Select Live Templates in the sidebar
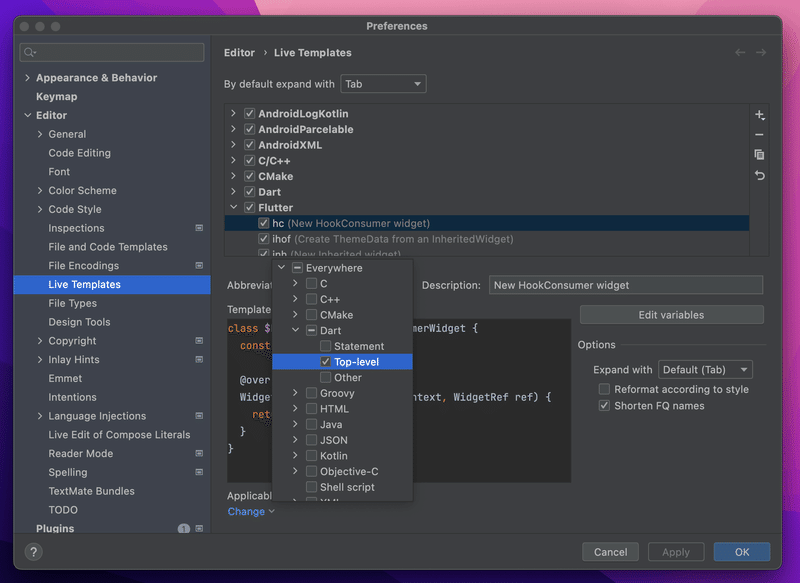800x583 pixels. tap(112, 285)
